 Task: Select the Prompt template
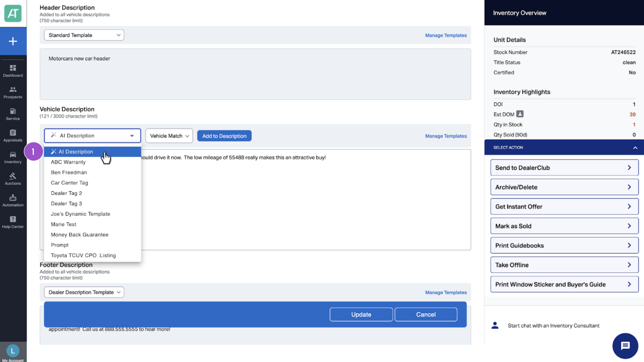[92, 245]
